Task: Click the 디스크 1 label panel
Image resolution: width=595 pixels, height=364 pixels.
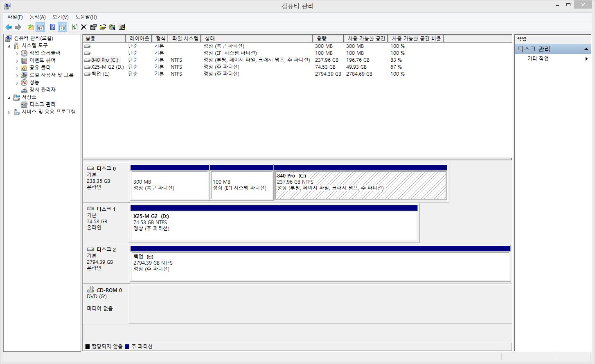Action: (106, 223)
